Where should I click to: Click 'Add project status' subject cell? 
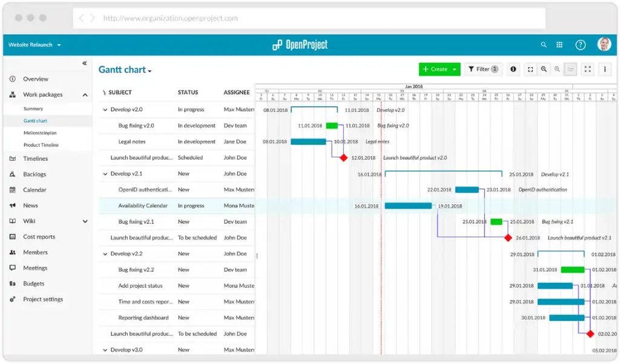pyautogui.click(x=140, y=286)
